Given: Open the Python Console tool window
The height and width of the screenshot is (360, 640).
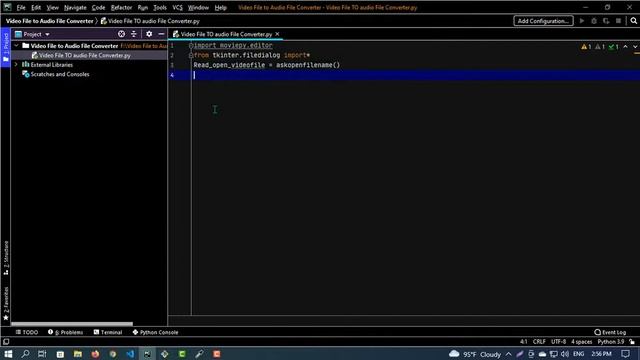Looking at the screenshot, I should pyautogui.click(x=156, y=332).
